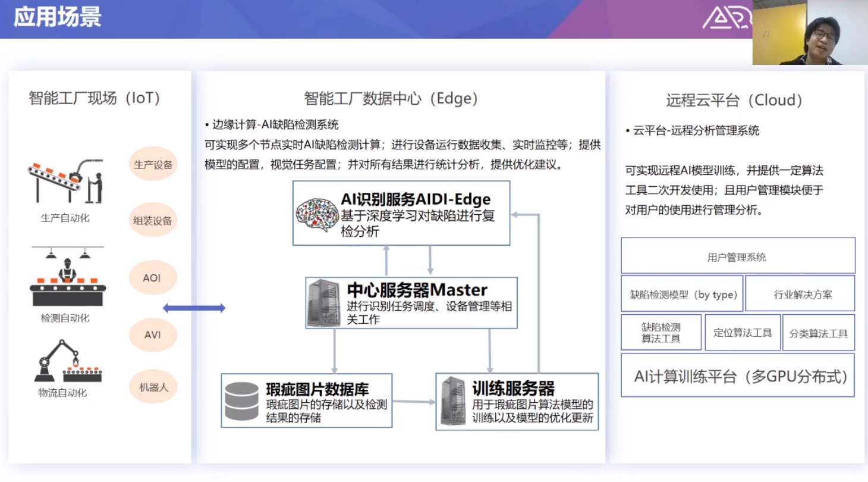Click the title AI识别服务AIDI-Edge
The height and width of the screenshot is (482, 868).
point(416,198)
